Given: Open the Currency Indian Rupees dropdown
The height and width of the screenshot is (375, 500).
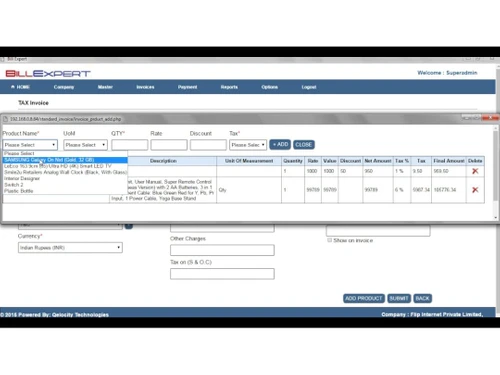Looking at the screenshot, I should pyautogui.click(x=70, y=247).
